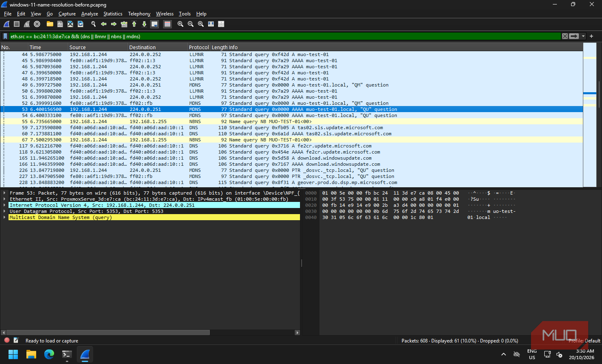Edit the display filter text field
602x364 pixels.
285,37
